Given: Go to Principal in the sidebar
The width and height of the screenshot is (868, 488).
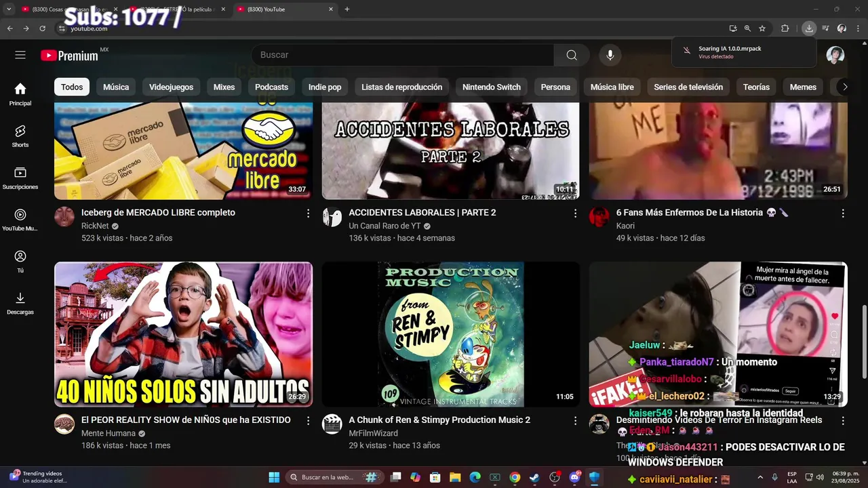Looking at the screenshot, I should tap(20, 94).
